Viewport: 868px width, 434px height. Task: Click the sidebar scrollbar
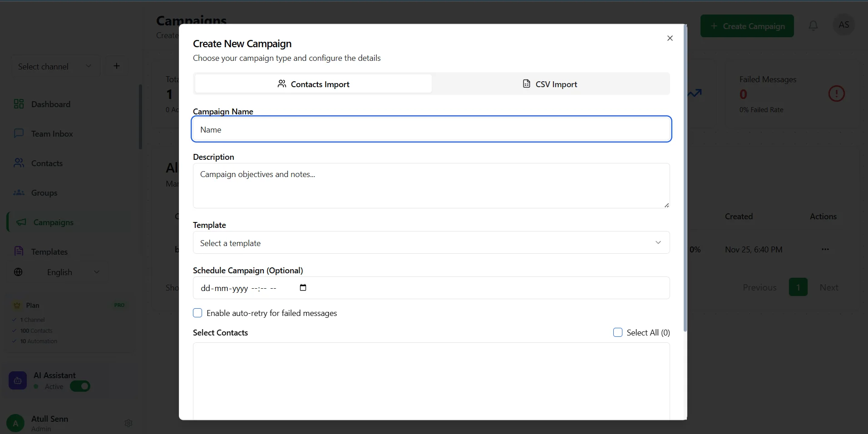(140, 117)
